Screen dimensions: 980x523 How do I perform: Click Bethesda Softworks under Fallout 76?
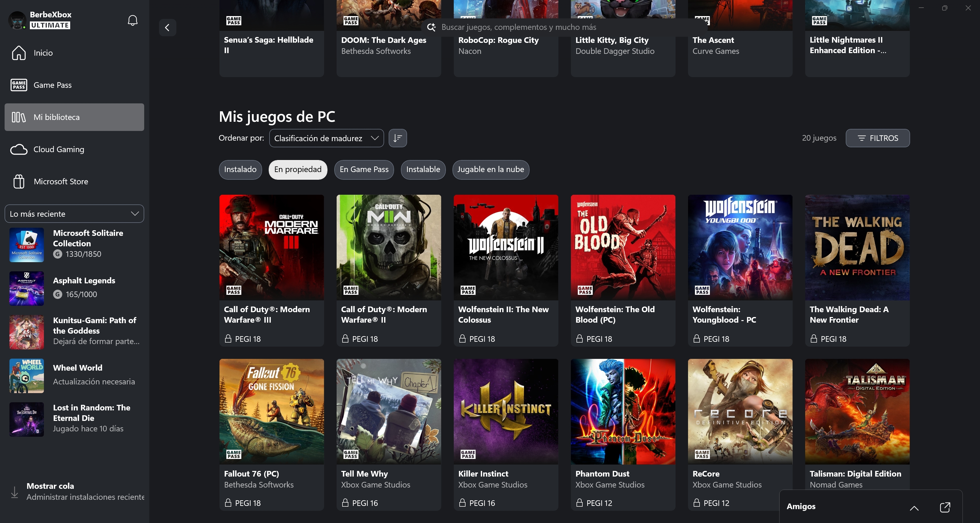[259, 484]
